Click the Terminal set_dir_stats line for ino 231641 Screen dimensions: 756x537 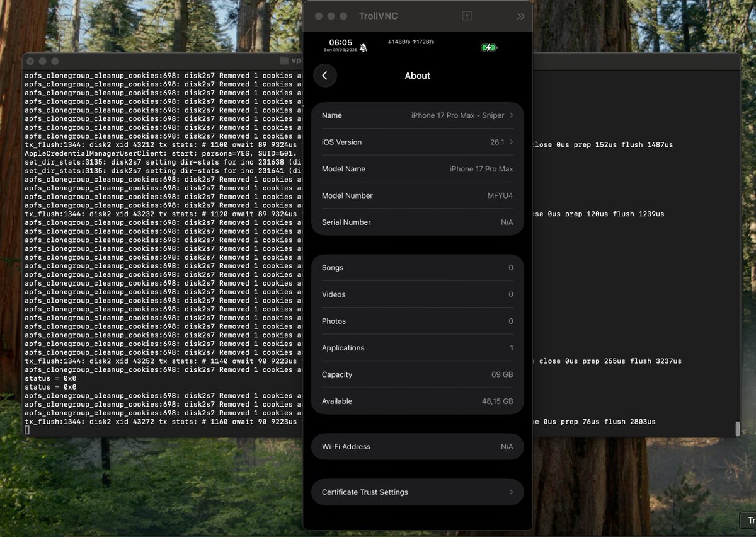click(x=163, y=171)
